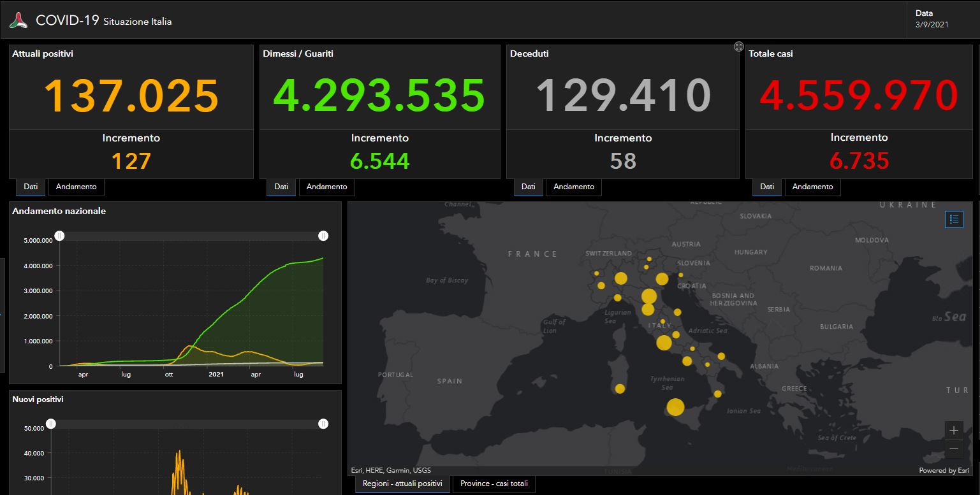
Task: Maximize the Deceduti card with the expand icon
Action: [738, 47]
